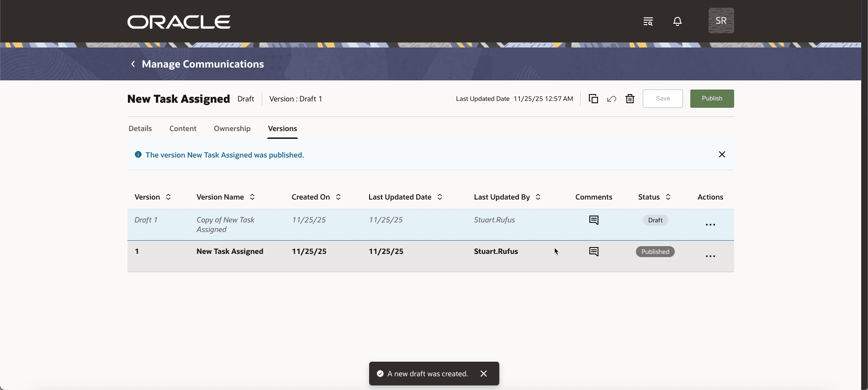Click 'The version New Task Assigned was published' text
The width and height of the screenshot is (868, 390).
pyautogui.click(x=224, y=155)
